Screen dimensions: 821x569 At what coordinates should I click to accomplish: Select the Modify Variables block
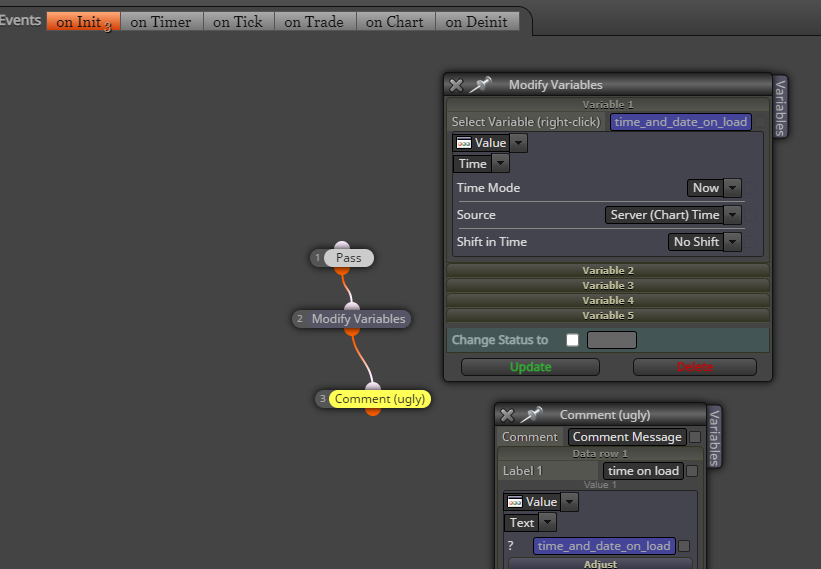click(x=358, y=319)
